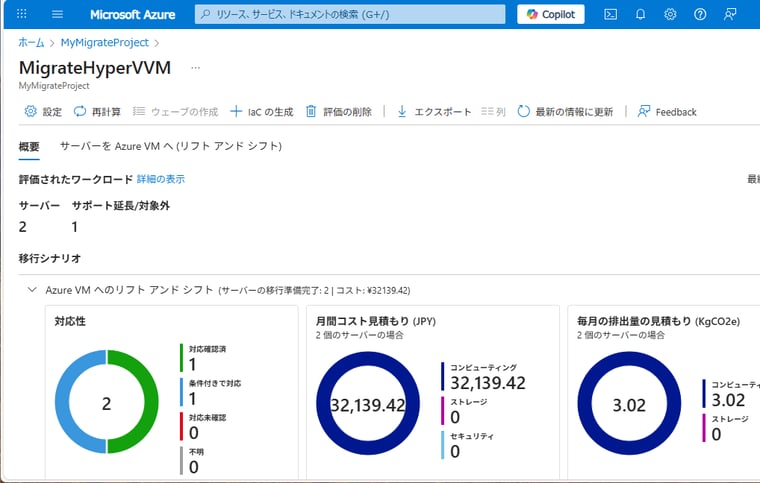
Task: Open 詳細の表示 link
Action: click(x=160, y=179)
